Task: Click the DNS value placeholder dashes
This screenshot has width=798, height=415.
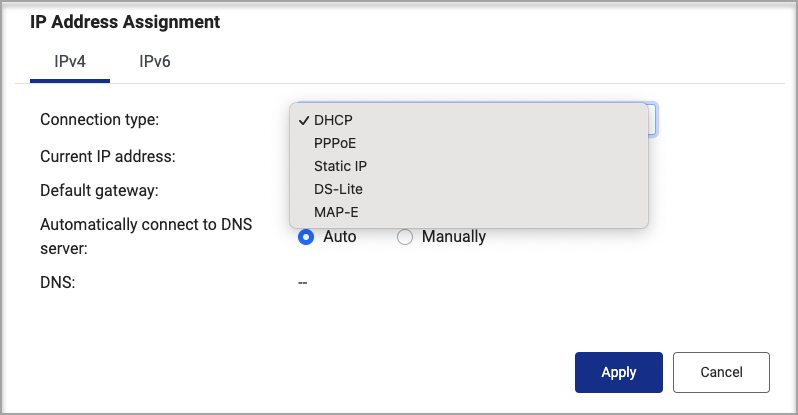Action: (302, 283)
